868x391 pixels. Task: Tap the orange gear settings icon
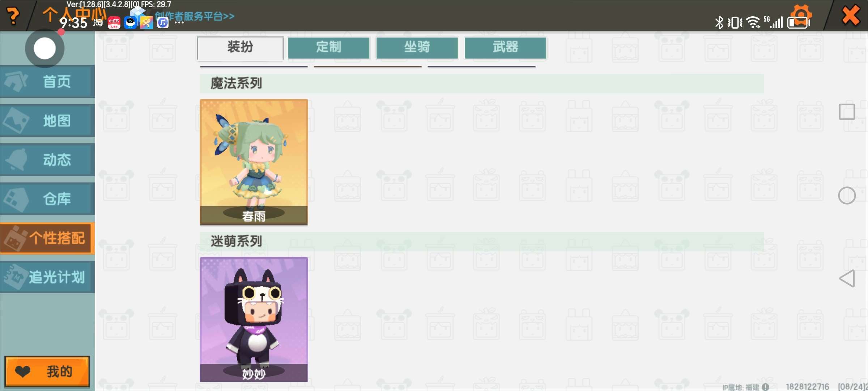click(x=801, y=14)
